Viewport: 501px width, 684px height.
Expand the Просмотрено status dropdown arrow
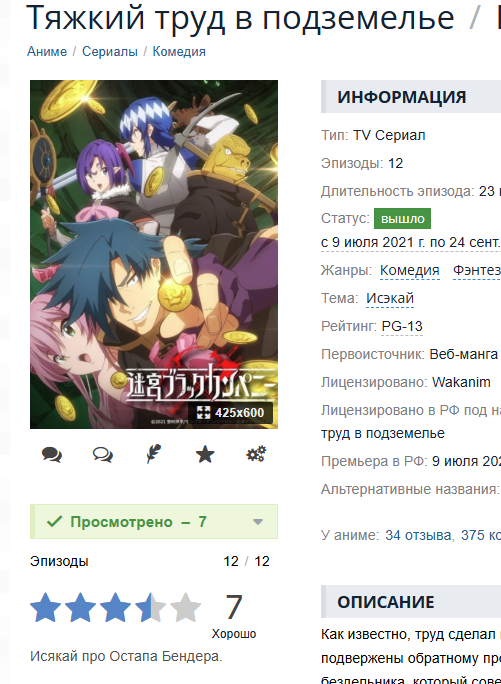(x=258, y=522)
